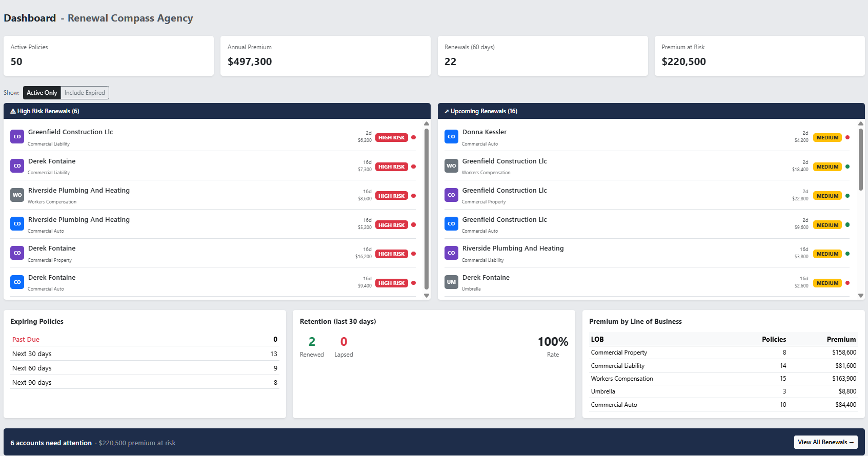Click the LOB column header
The width and height of the screenshot is (868, 456).
pyautogui.click(x=597, y=339)
